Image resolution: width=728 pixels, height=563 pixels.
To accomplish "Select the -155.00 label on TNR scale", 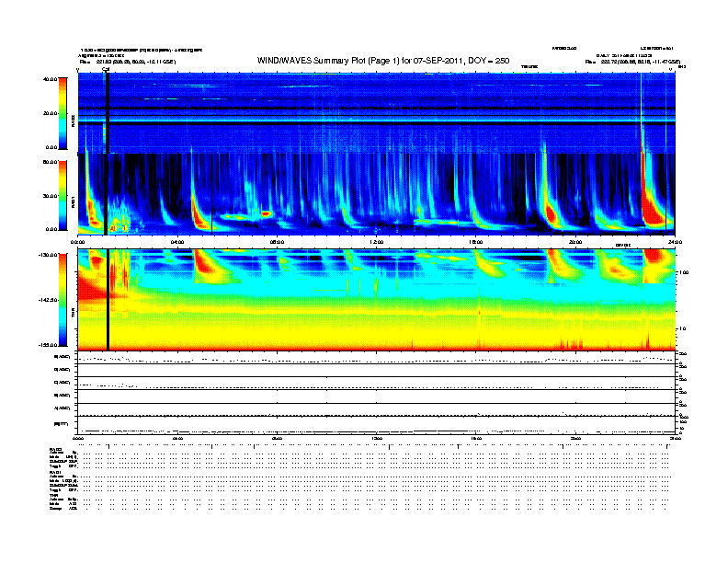I will [x=48, y=345].
